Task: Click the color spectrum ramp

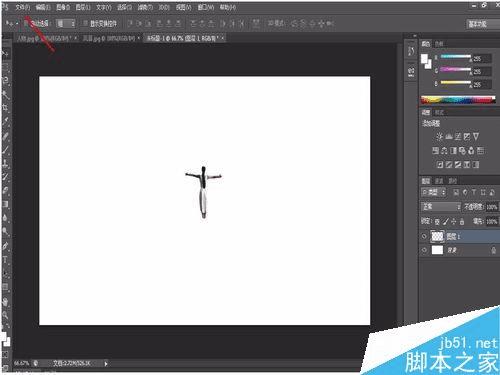Action: pos(458,100)
